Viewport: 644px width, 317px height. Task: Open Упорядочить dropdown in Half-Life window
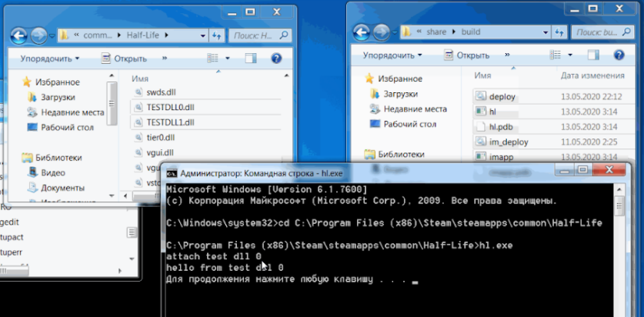[50, 58]
